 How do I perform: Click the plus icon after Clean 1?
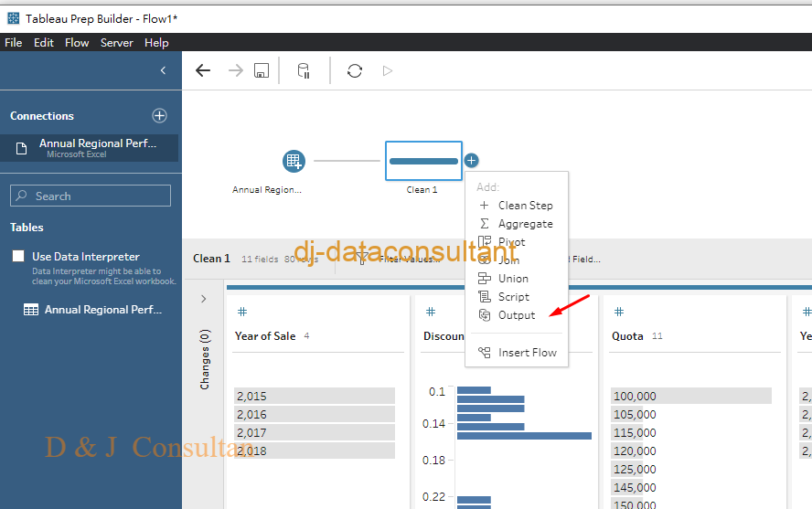click(x=471, y=161)
